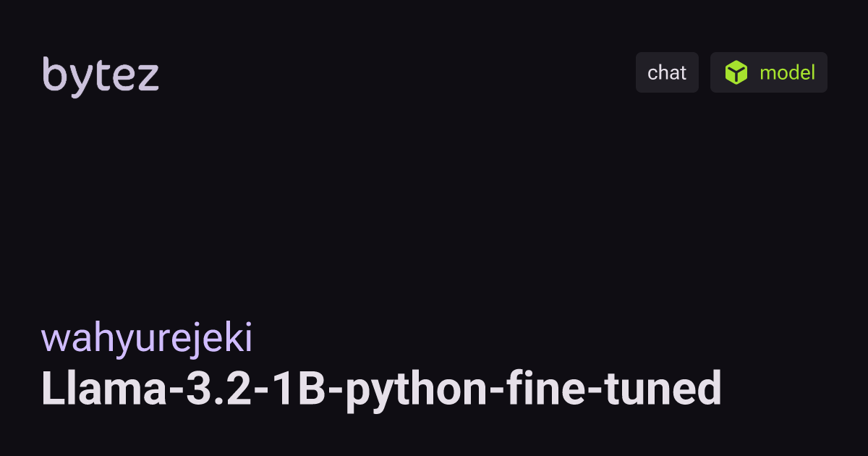Click the purple author name above the title

[148, 339]
